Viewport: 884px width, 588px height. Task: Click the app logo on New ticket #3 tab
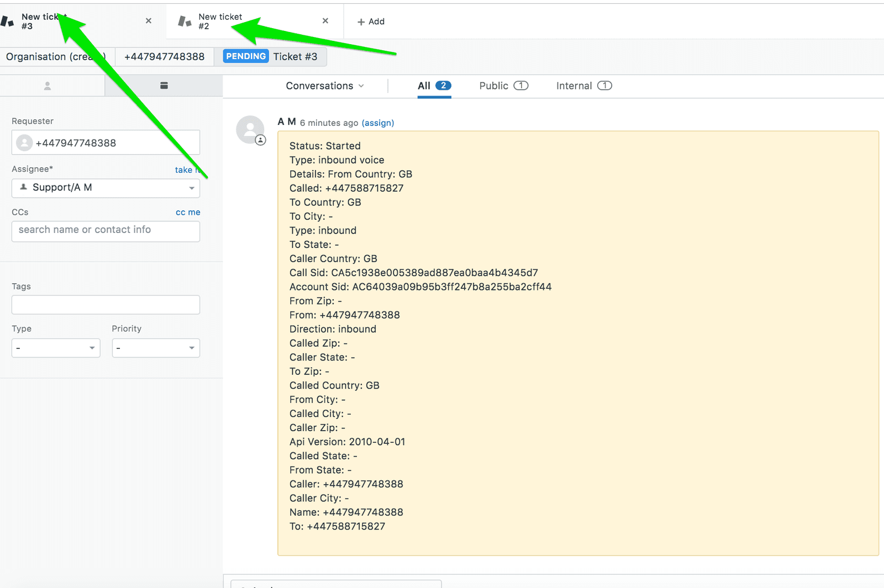tap(8, 21)
